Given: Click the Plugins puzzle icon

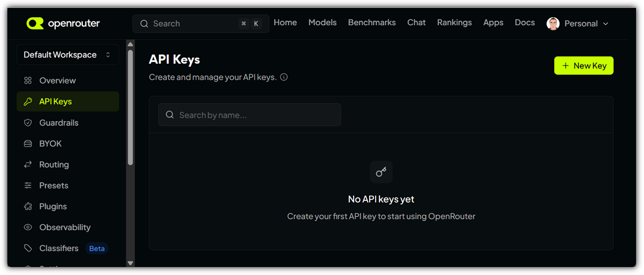Looking at the screenshot, I should pos(28,206).
